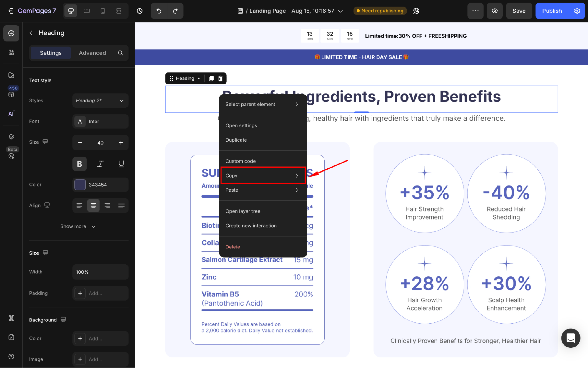Viewport: 588px width, 368px height.
Task: Toggle underline text formatting
Action: [x=121, y=164]
